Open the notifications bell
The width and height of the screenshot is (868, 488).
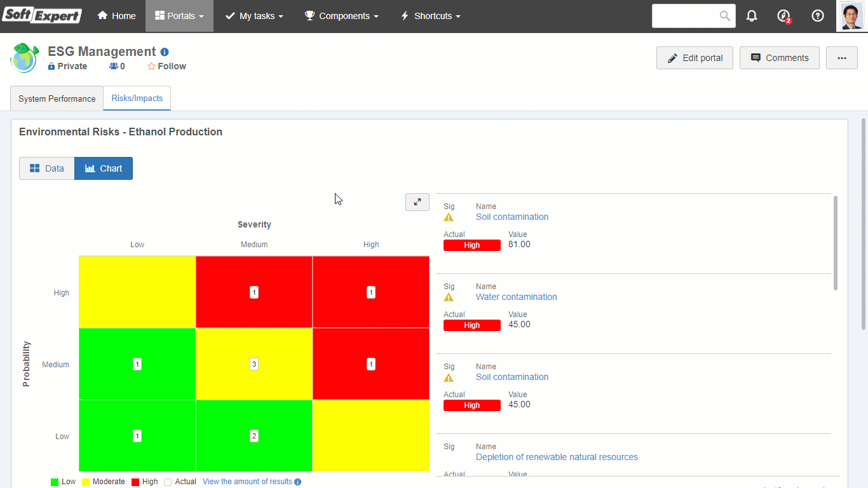pyautogui.click(x=752, y=16)
